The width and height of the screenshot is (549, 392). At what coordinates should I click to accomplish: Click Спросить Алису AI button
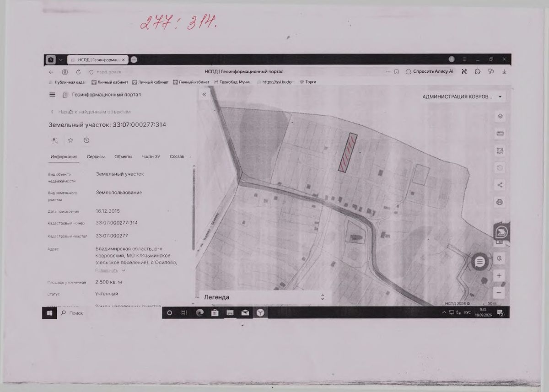(429, 71)
